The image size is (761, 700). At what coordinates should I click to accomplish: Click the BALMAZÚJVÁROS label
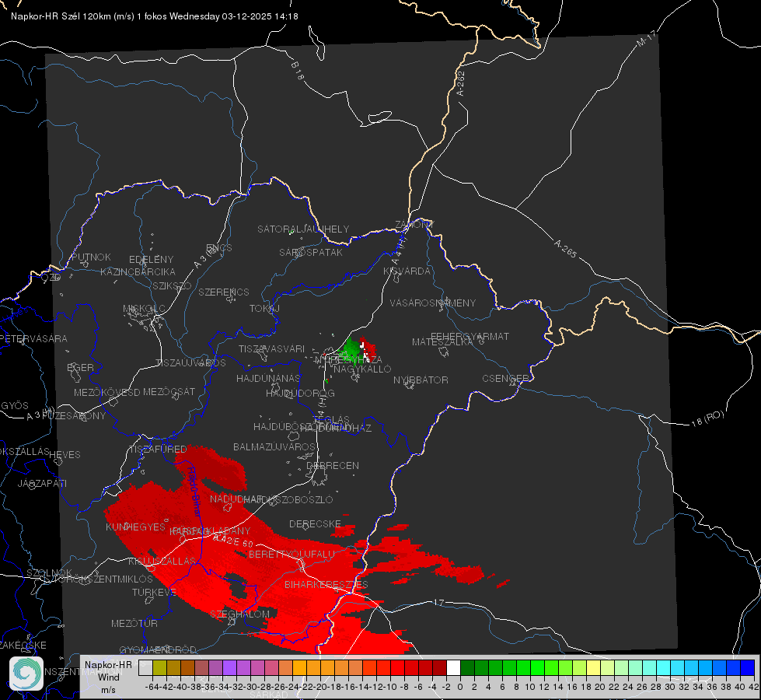pyautogui.click(x=274, y=446)
